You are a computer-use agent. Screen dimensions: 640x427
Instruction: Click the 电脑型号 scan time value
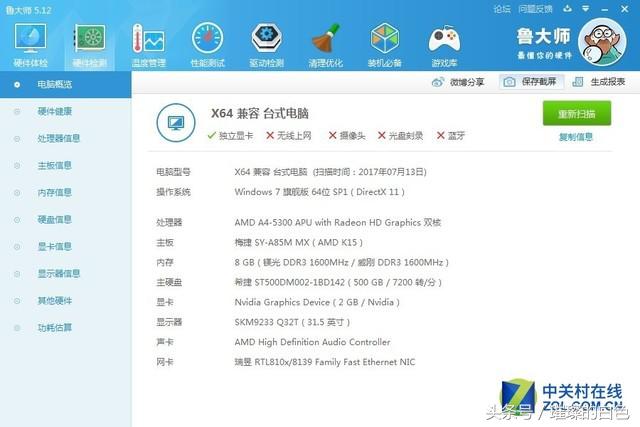click(331, 172)
